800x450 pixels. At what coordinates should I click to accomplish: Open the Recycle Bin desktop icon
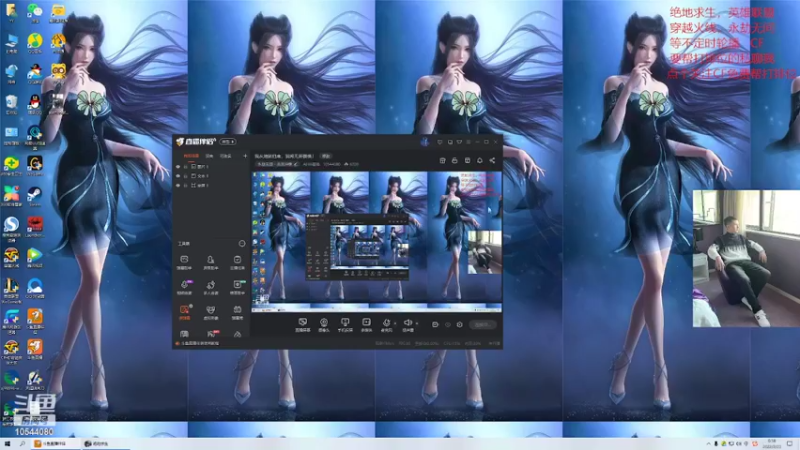11,105
